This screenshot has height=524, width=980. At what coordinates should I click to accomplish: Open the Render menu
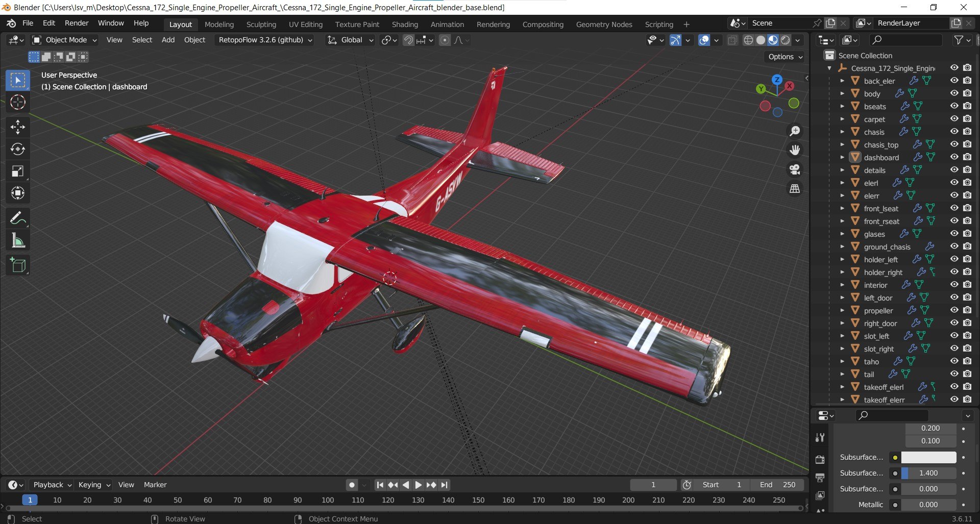[77, 23]
